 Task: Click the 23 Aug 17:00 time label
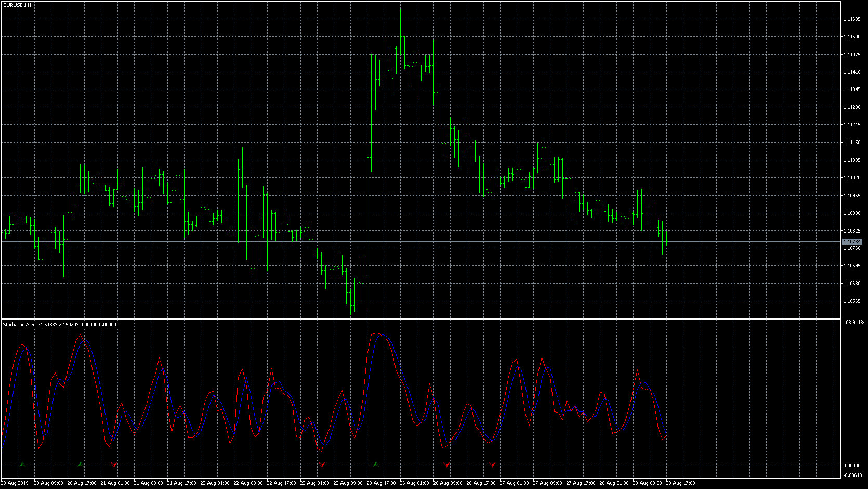381,483
